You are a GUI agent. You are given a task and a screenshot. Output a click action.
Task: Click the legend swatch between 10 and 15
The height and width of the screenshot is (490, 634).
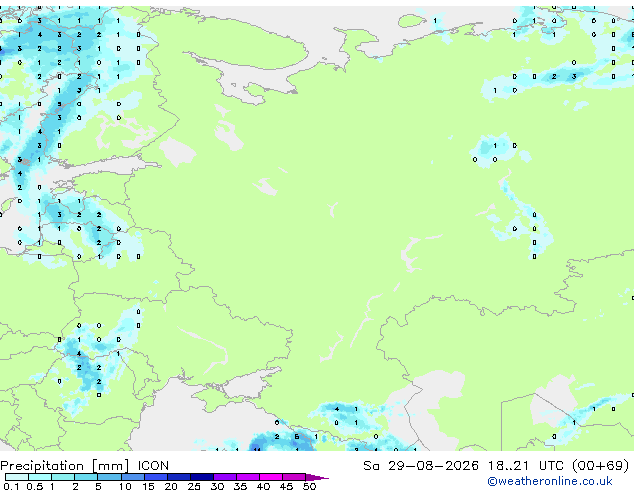(x=133, y=477)
